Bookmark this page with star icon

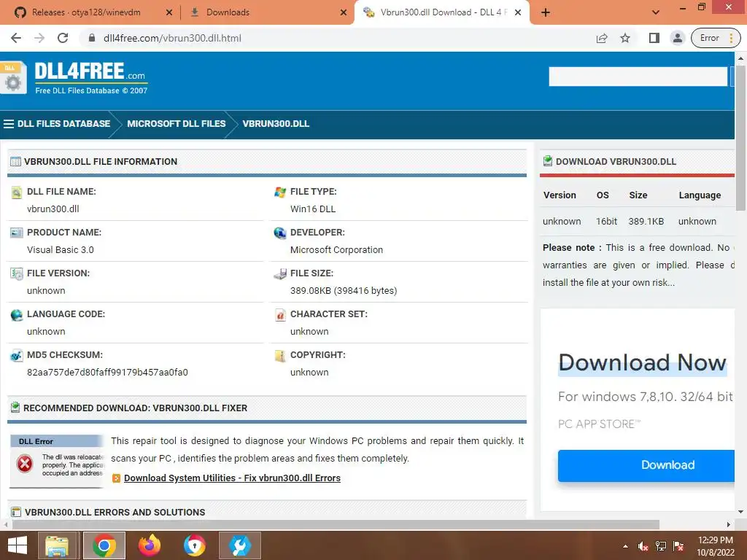pyautogui.click(x=625, y=38)
